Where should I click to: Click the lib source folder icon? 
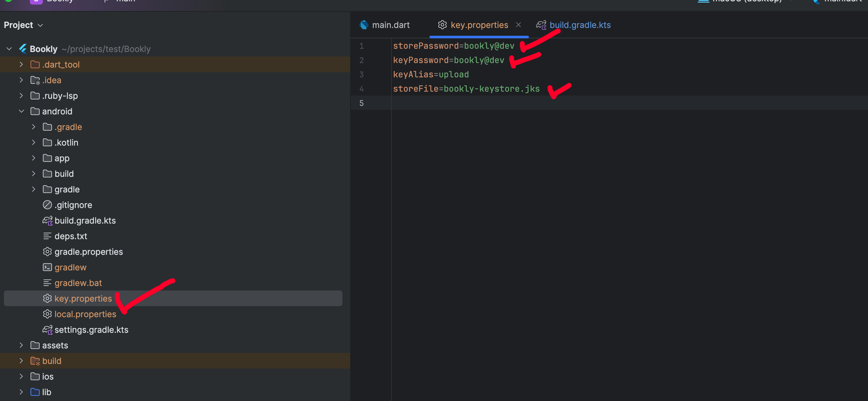pyautogui.click(x=35, y=392)
